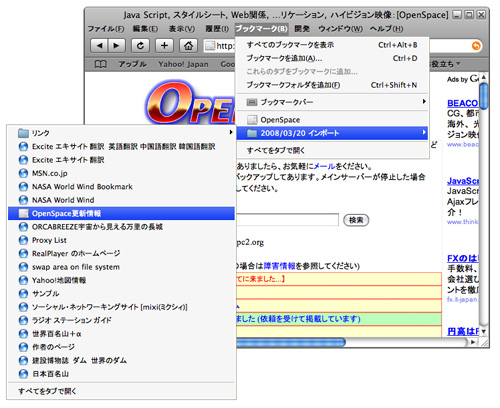This screenshot has height=408, width=500.
Task: Click the vertical scrollbar thumb
Action: [484, 96]
